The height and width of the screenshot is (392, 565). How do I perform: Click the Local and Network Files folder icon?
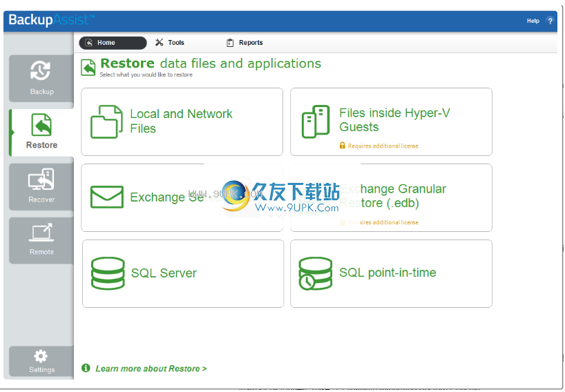pos(106,121)
